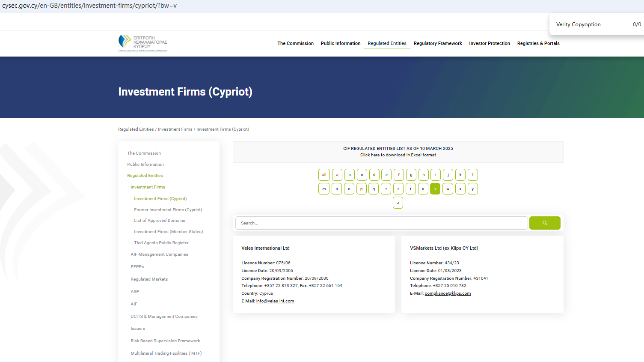Expand Investor Protection menu

[489, 43]
